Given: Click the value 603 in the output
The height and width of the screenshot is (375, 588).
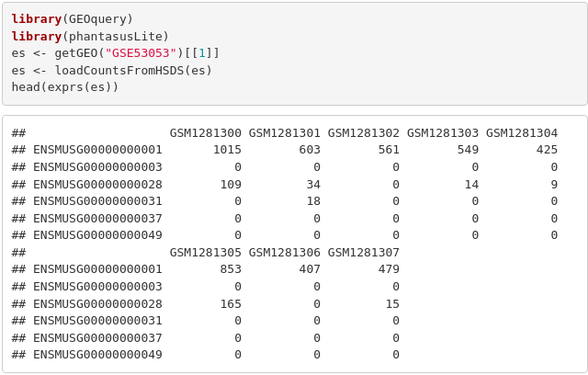Looking at the screenshot, I should [x=310, y=151].
